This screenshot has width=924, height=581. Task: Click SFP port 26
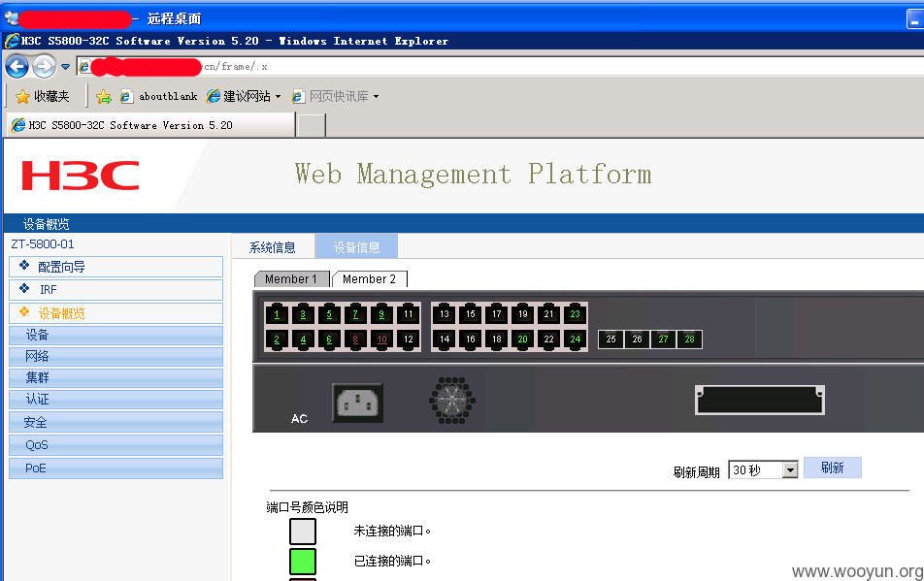coord(637,339)
